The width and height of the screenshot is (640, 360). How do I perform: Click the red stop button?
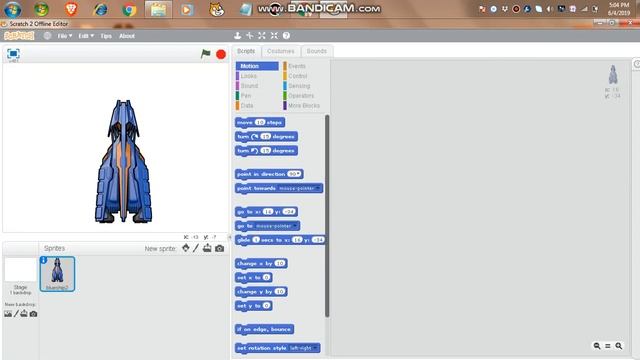[221, 54]
